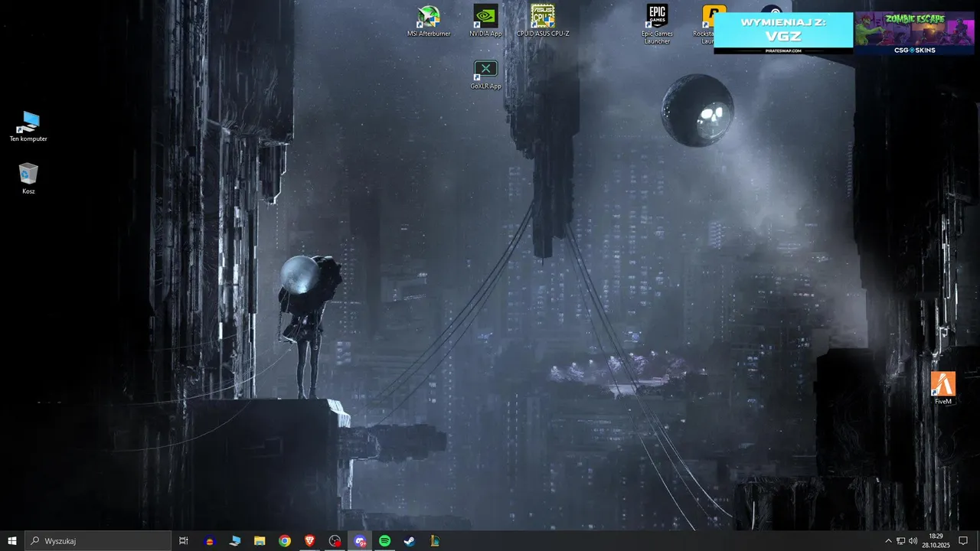The image size is (980, 551).
Task: Launch Google Chrome from the taskbar
Action: pyautogui.click(x=285, y=541)
